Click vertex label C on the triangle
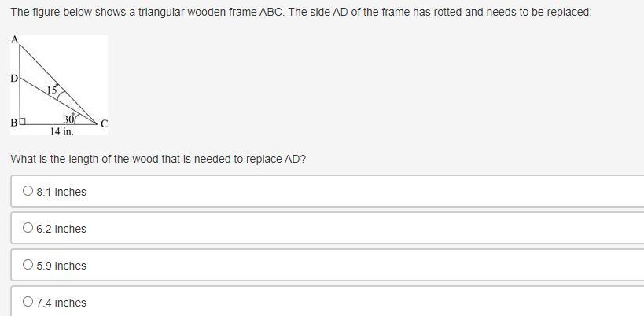Screen dimensions: 644x316 (104, 123)
